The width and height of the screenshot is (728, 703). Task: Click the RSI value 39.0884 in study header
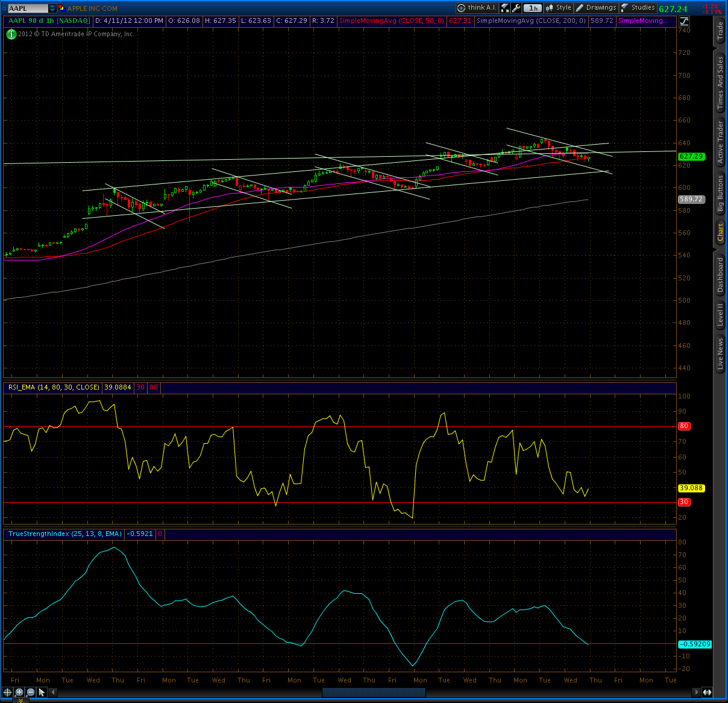pos(118,387)
